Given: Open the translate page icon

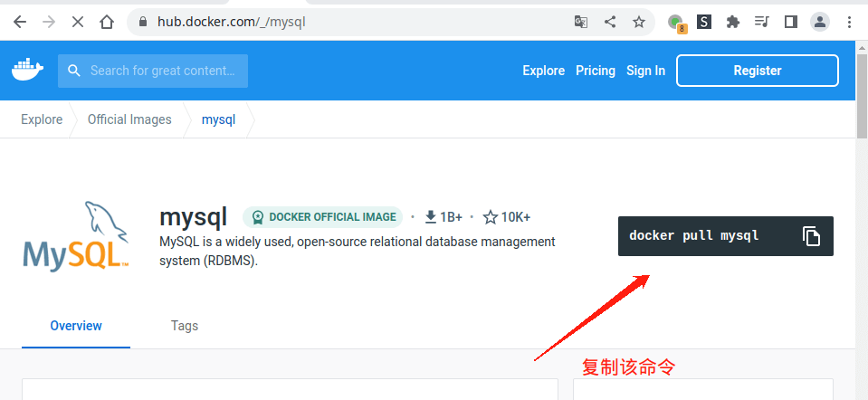Looking at the screenshot, I should pos(581,22).
